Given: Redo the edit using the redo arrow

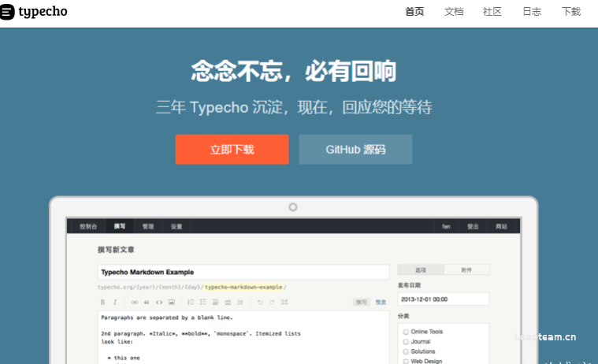Looking at the screenshot, I should (272, 303).
